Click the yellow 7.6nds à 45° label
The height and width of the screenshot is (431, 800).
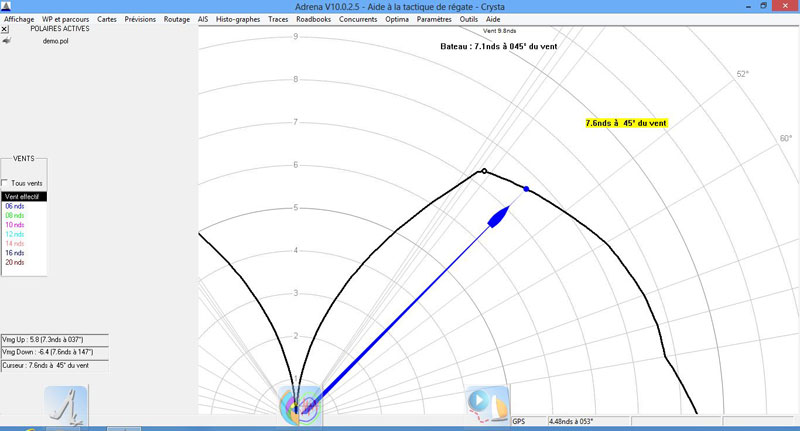pos(626,123)
